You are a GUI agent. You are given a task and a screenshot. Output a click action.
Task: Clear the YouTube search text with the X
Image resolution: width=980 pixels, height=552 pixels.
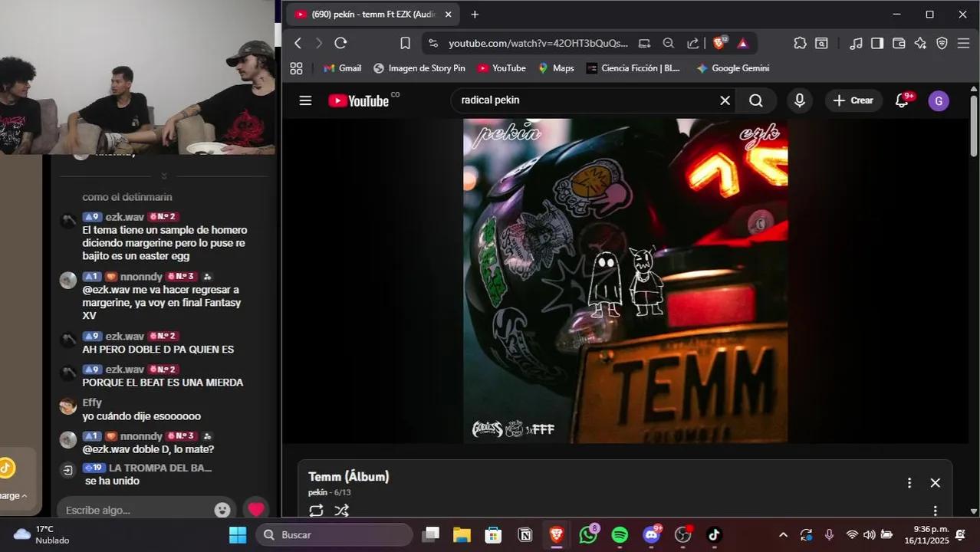725,100
